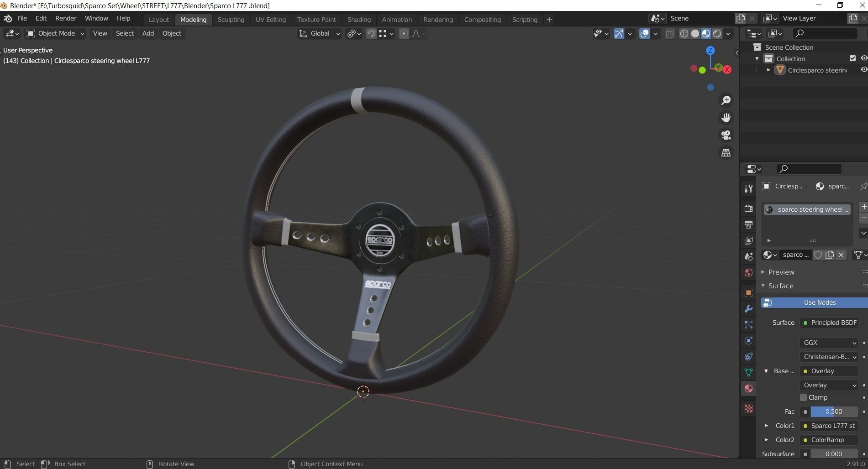Open the Render menu
The height and width of the screenshot is (469, 868).
[x=66, y=18]
